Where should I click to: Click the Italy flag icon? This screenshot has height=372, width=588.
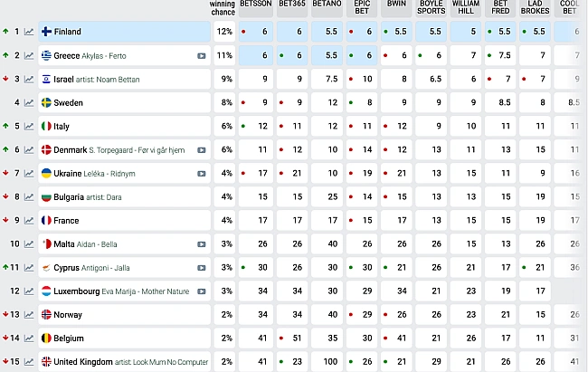tap(46, 126)
